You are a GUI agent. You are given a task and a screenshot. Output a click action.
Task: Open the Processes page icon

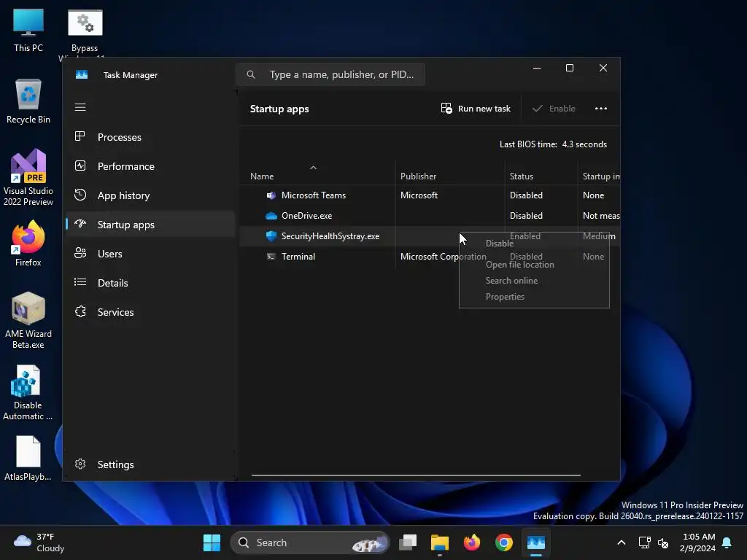(x=80, y=136)
